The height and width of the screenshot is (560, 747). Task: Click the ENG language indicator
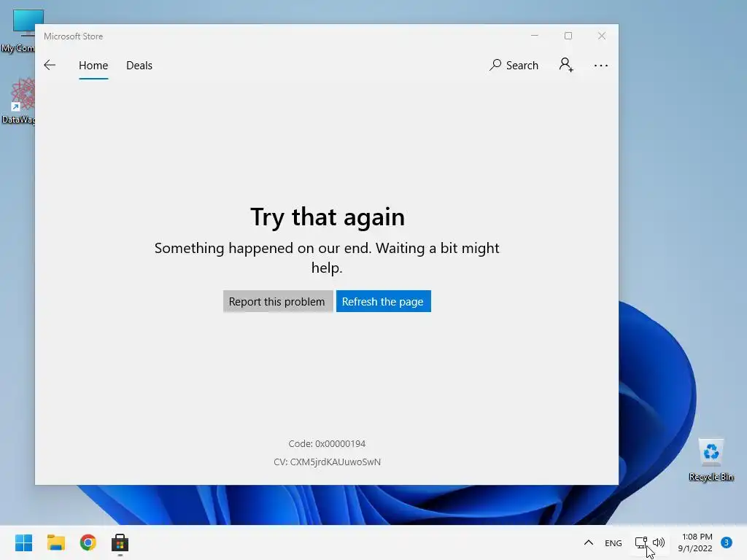click(613, 542)
